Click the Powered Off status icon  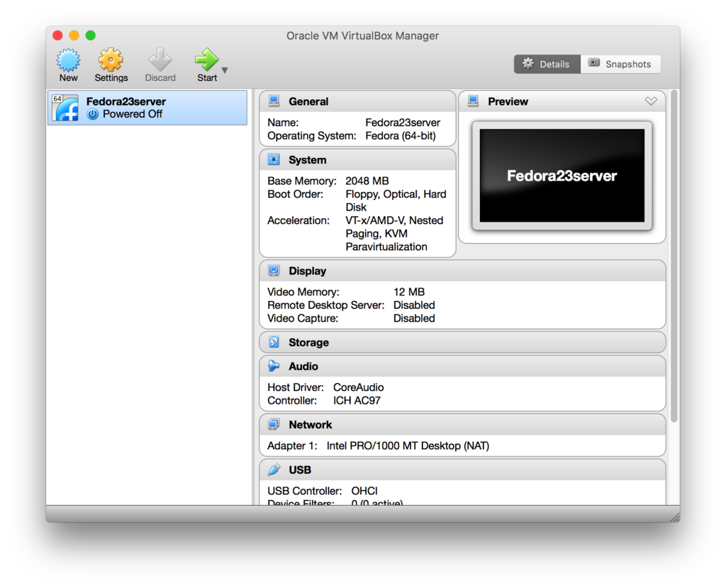click(x=93, y=114)
